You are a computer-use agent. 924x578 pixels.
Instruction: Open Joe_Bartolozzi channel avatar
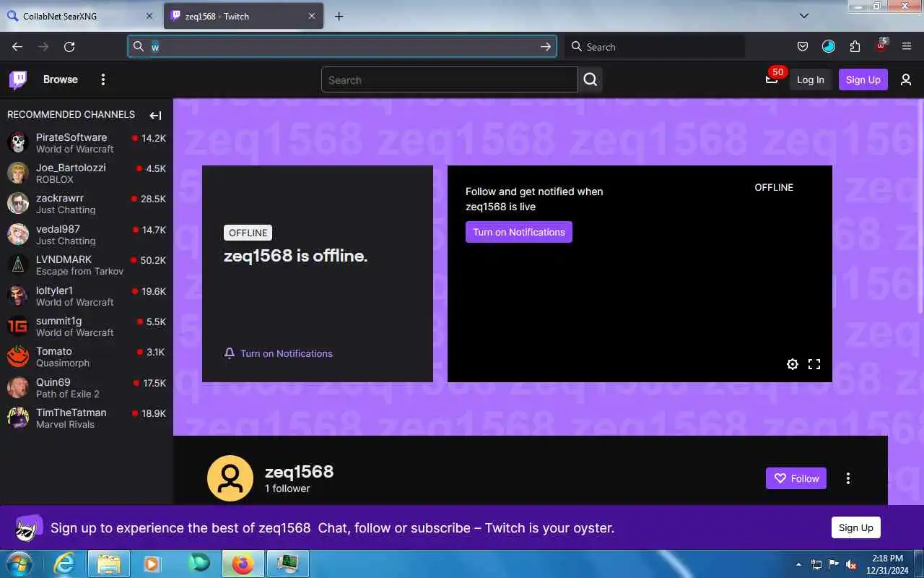[x=18, y=173]
